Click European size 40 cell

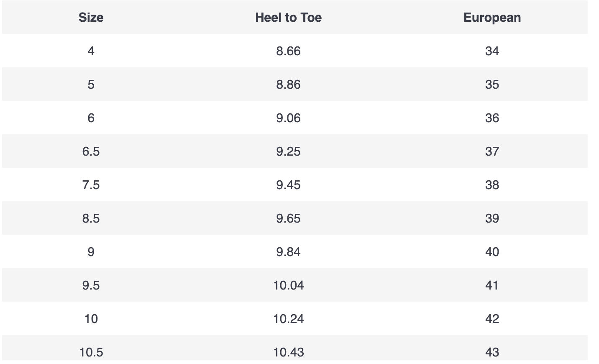[x=492, y=252]
